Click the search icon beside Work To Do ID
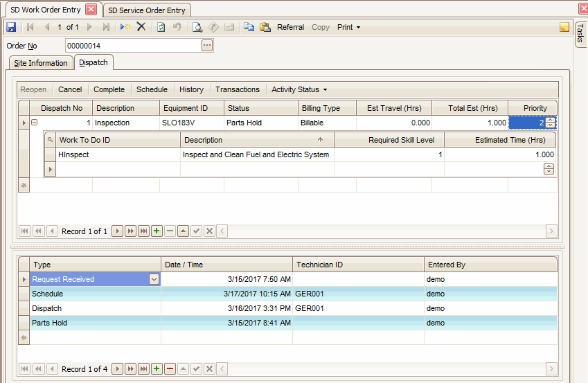The width and height of the screenshot is (588, 383). pyautogui.click(x=50, y=140)
